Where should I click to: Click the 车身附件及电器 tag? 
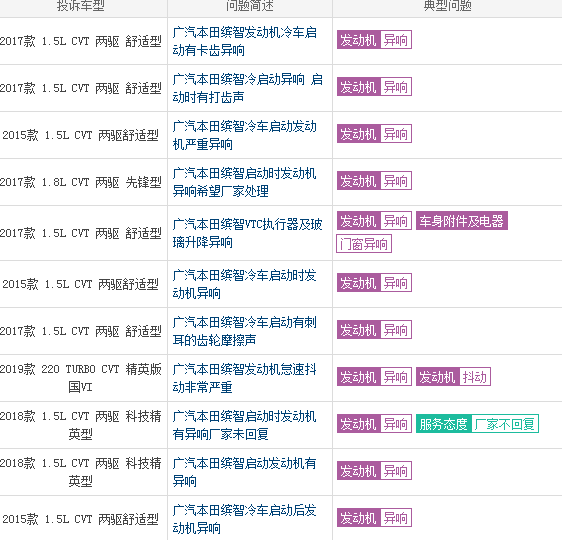click(462, 221)
